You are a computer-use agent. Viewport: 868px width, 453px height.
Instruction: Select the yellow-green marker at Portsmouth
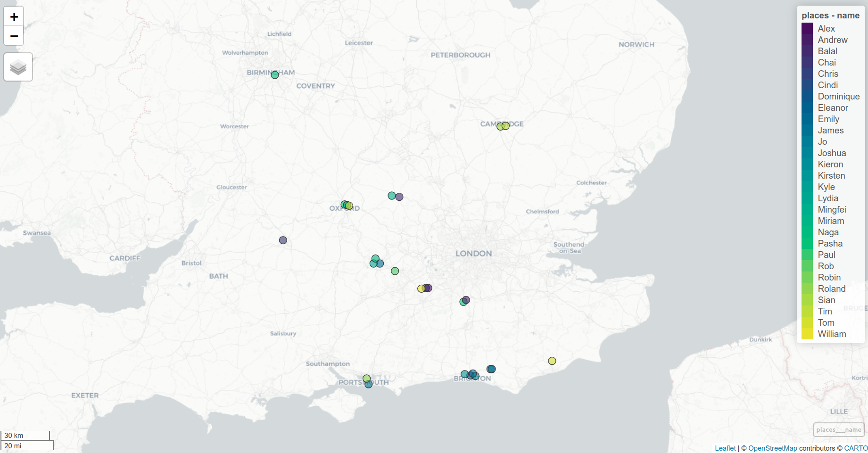(366, 378)
